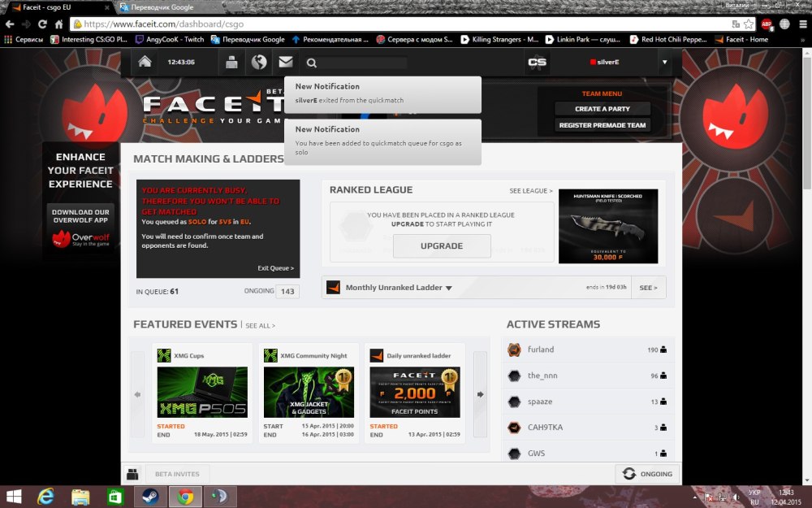812x508 pixels.
Task: Click the Chrome bookmark star icon
Action: [748, 24]
